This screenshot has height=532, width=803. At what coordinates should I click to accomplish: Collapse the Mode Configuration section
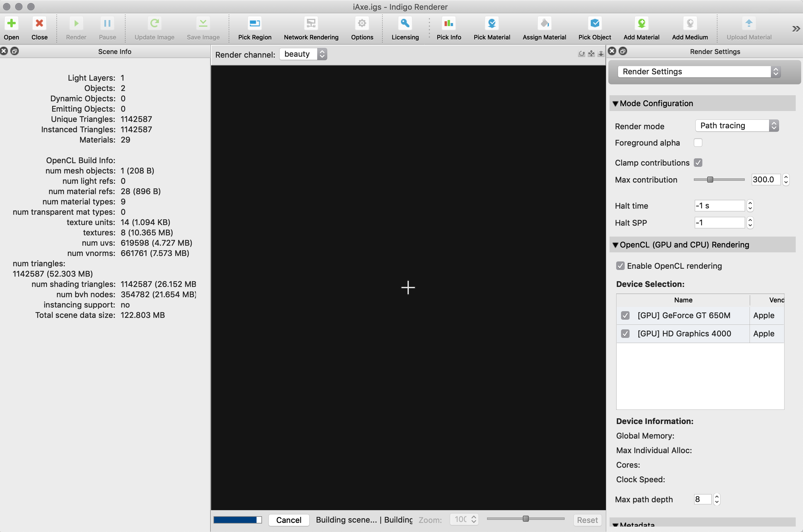615,103
